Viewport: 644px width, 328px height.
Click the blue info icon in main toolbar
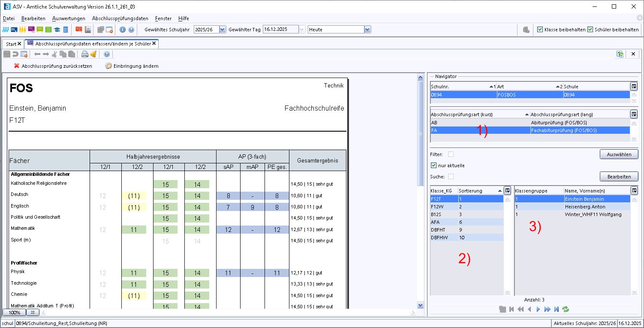tap(123, 30)
